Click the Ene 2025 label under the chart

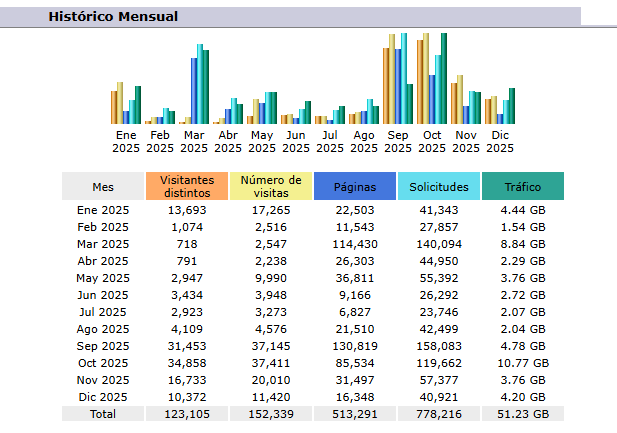click(x=126, y=141)
